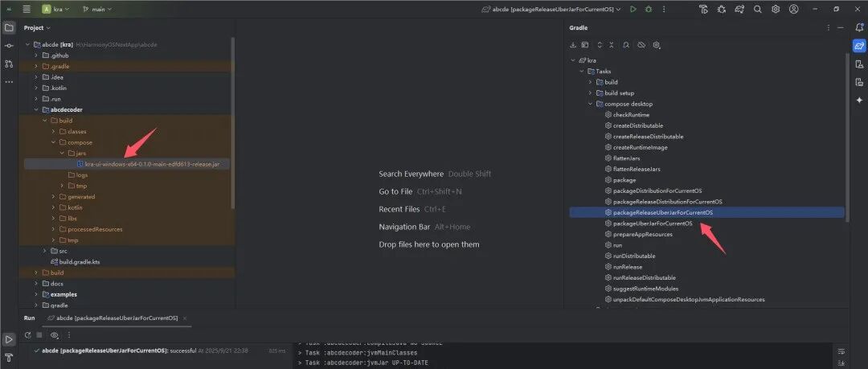The width and height of the screenshot is (868, 369).
Task: Collapse the abcde [kra] root node
Action: 27,44
